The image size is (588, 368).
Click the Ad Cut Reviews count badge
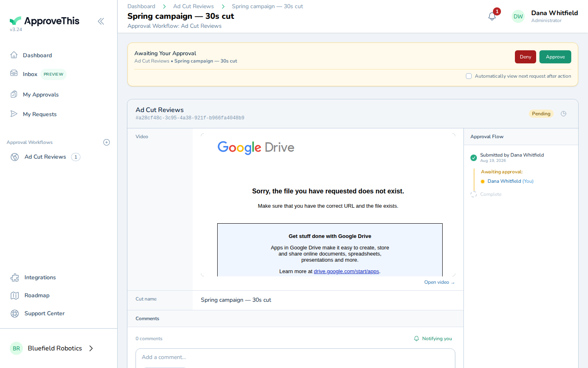pyautogui.click(x=76, y=157)
